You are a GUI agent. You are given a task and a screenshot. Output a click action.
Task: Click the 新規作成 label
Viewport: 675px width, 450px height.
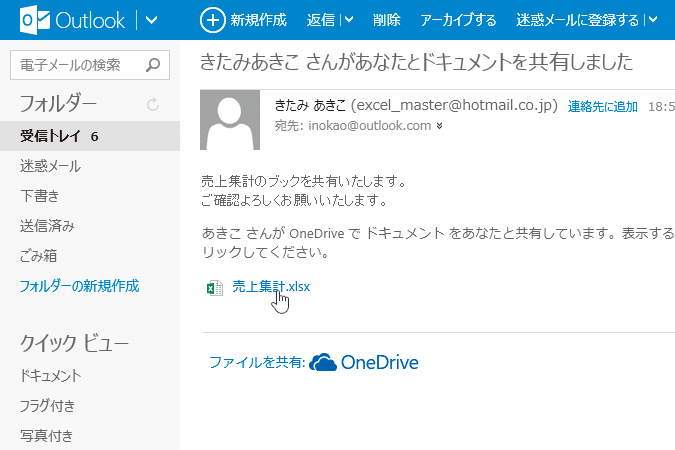(258, 20)
